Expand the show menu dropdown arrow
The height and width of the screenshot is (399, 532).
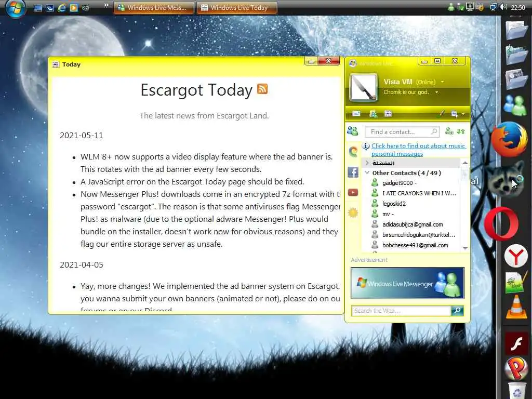click(463, 114)
